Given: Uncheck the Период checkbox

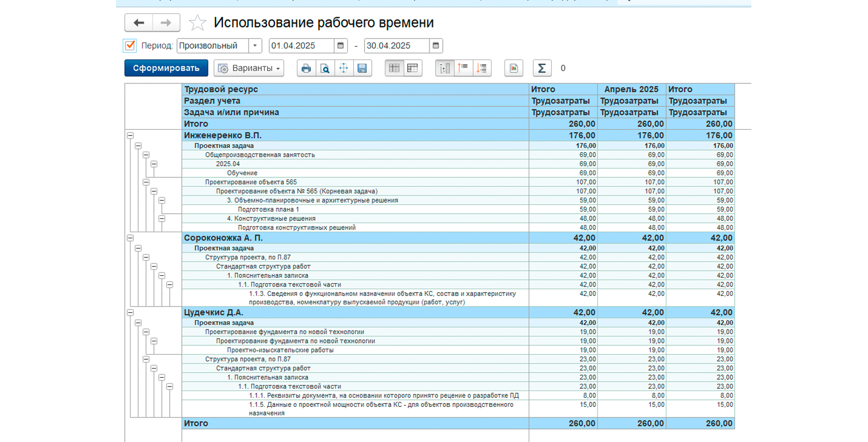Looking at the screenshot, I should tap(130, 45).
